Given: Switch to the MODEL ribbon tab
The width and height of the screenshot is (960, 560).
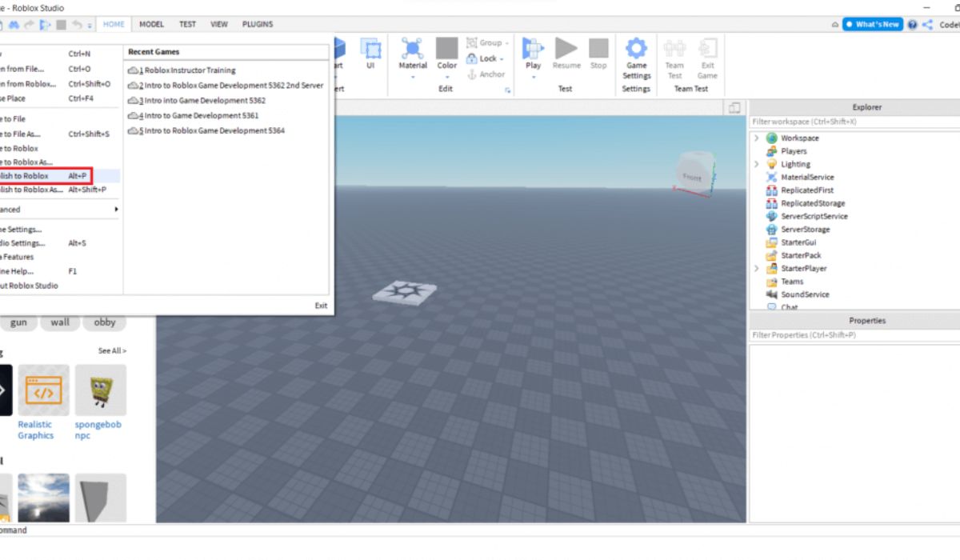Looking at the screenshot, I should pos(151,25).
